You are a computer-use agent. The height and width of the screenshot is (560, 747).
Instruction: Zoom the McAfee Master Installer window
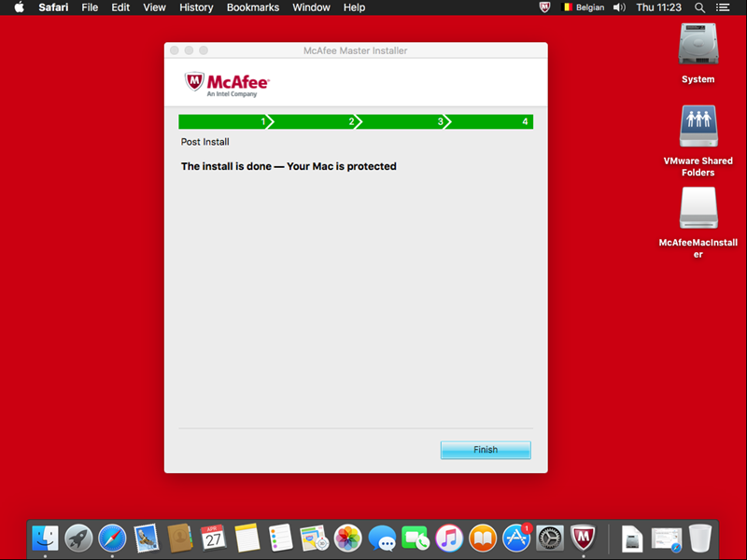click(204, 50)
